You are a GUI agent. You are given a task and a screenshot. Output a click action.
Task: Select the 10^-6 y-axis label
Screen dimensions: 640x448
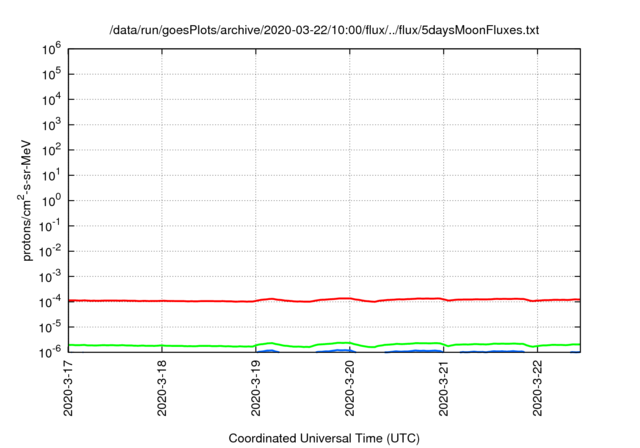(x=49, y=351)
